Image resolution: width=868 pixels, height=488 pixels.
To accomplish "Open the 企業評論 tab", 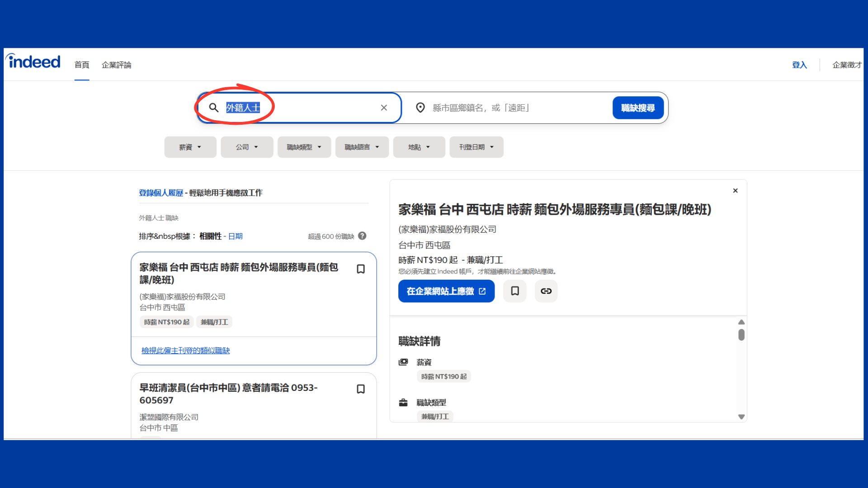I will coord(116,65).
